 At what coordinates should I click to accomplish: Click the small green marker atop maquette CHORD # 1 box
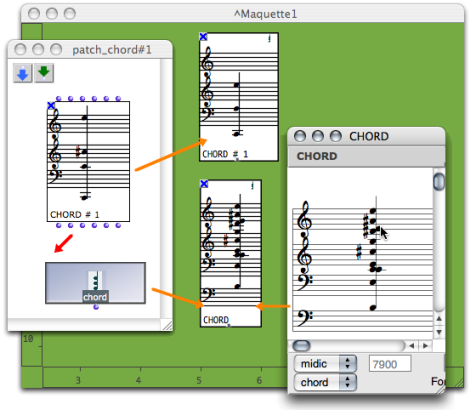pyautogui.click(x=269, y=39)
